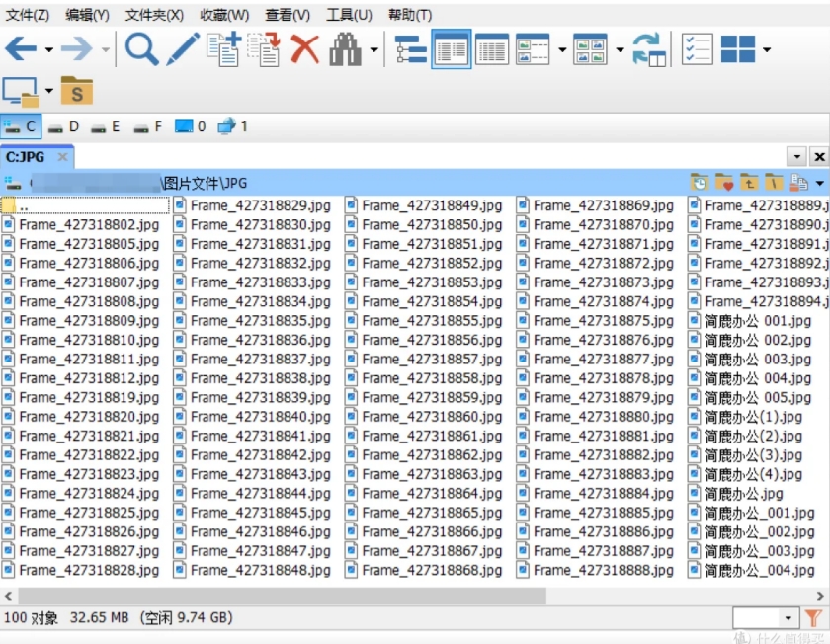
Task: Switch to drive D
Action: coord(63,127)
